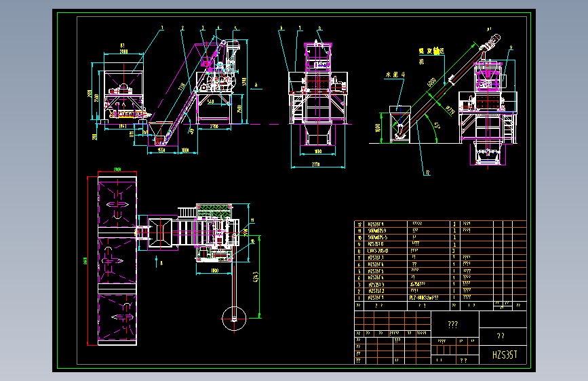The height and width of the screenshot is (381, 588).
Task: Select the 1800 dimension in the plan view
Action: (x=214, y=270)
